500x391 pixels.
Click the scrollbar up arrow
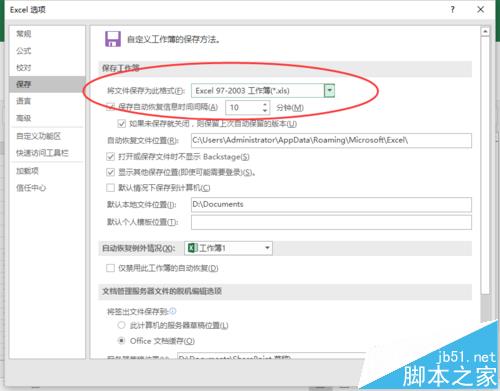click(x=485, y=32)
